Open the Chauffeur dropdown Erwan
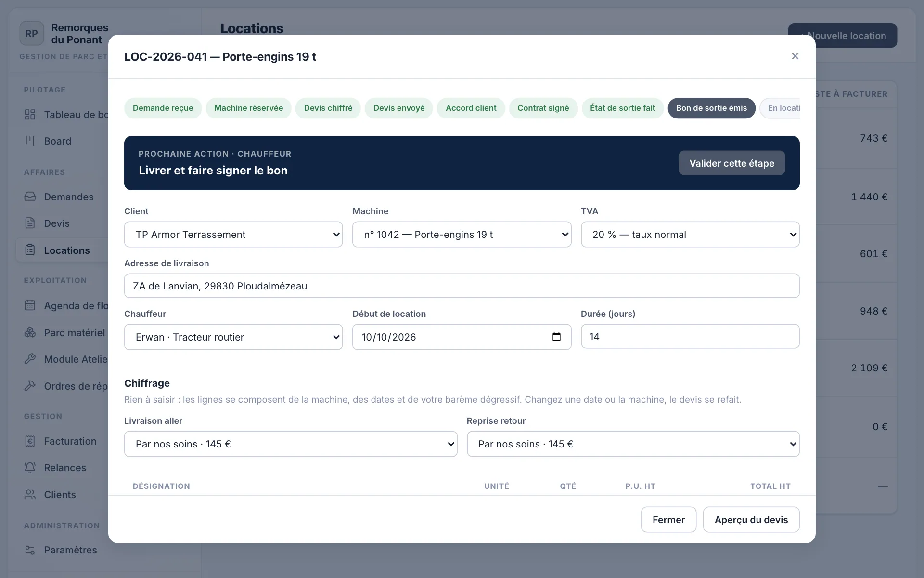924x578 pixels. (x=233, y=337)
